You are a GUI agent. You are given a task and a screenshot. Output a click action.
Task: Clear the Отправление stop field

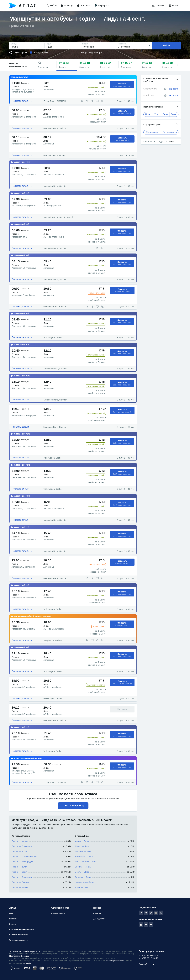tap(165, 89)
